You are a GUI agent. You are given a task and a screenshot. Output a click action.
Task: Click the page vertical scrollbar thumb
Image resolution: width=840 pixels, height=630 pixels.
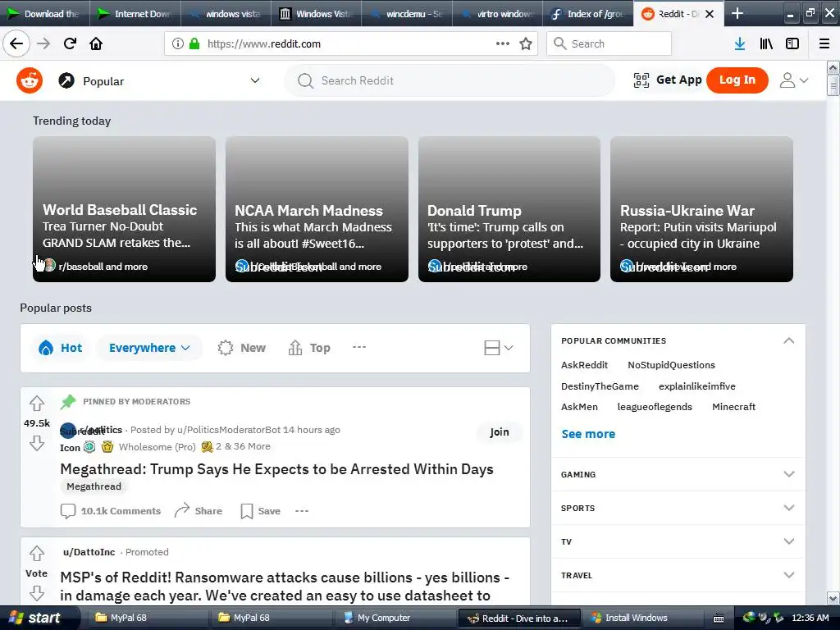(x=833, y=85)
